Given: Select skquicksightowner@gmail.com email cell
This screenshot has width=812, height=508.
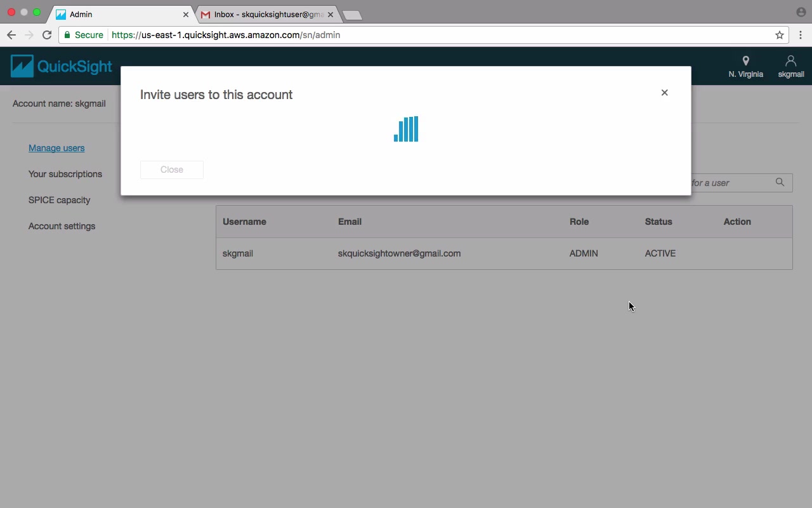Looking at the screenshot, I should click(400, 253).
